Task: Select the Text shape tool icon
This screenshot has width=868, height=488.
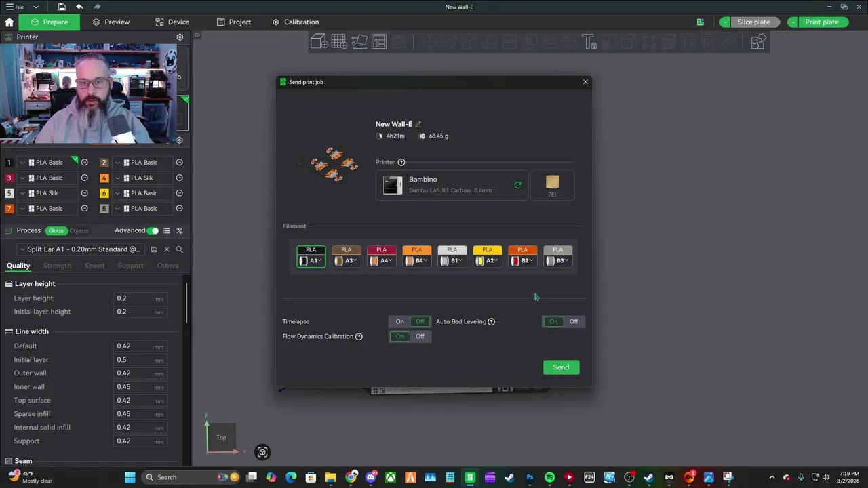Action: click(x=589, y=42)
